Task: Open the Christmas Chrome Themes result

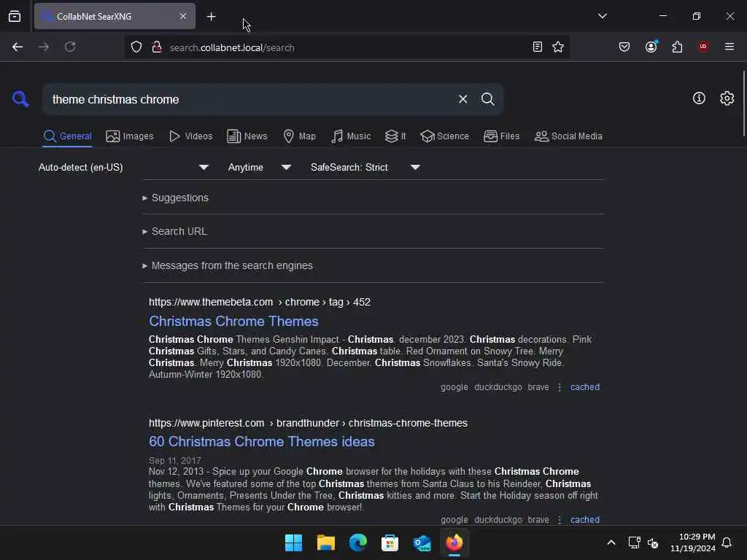Action: (233, 322)
